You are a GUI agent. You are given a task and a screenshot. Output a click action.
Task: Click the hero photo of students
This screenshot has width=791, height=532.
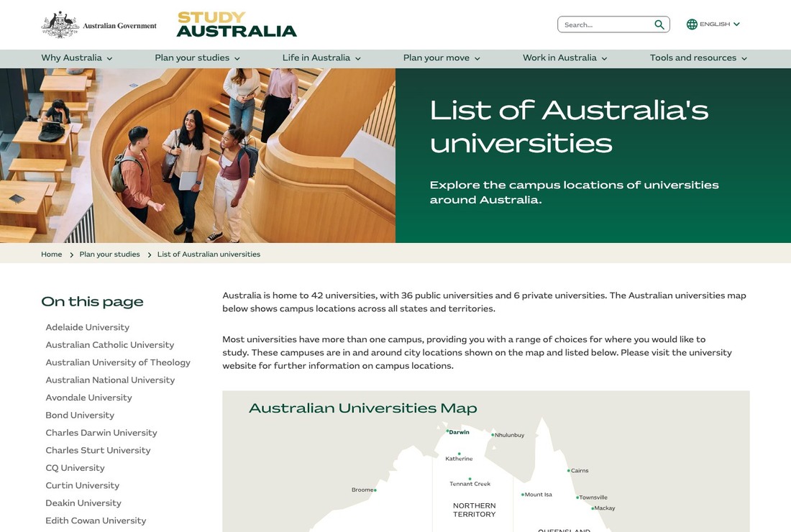198,155
